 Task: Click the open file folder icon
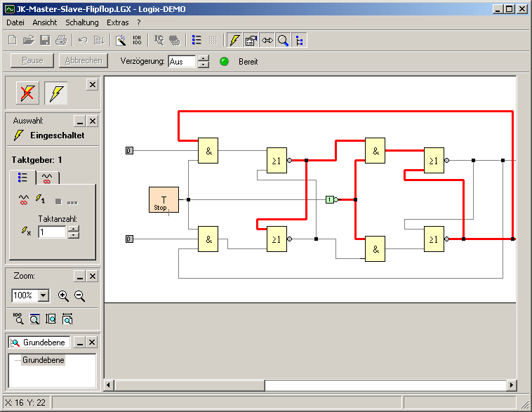click(29, 41)
